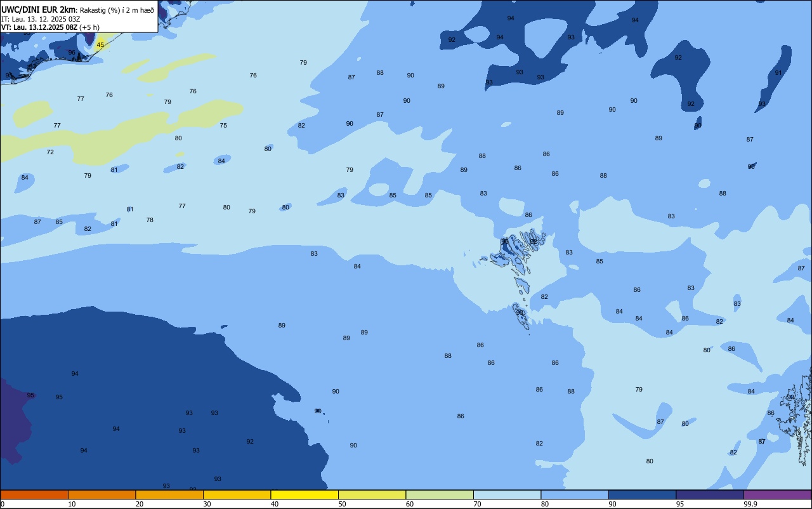This screenshot has width=812, height=509.
Task: Select the 20–30 amber legend swatch
Action: tap(169, 494)
